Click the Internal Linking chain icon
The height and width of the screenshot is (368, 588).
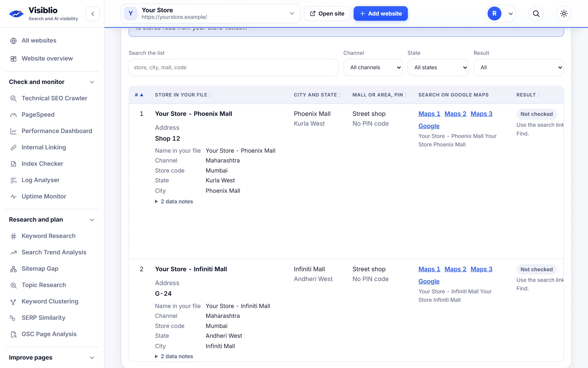pos(13,147)
